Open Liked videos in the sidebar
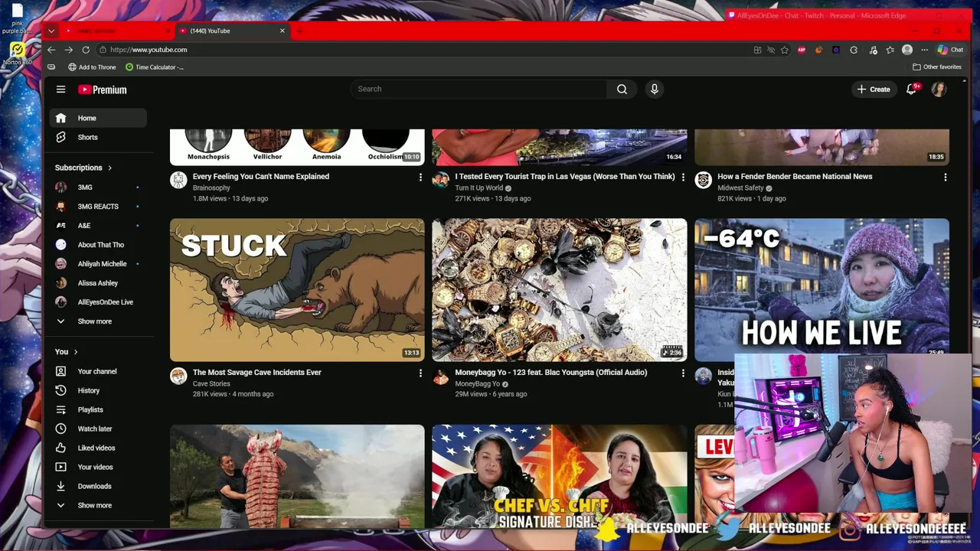The width and height of the screenshot is (980, 551). [x=98, y=448]
